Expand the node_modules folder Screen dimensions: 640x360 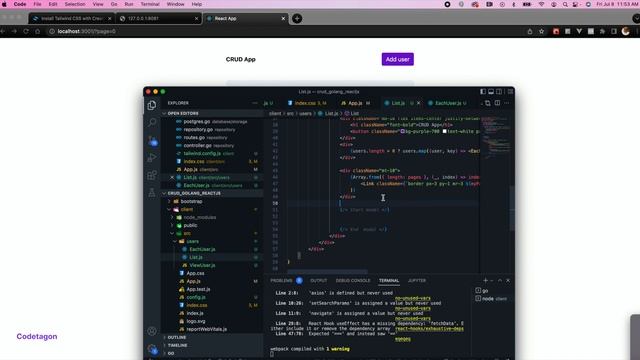tap(199, 218)
